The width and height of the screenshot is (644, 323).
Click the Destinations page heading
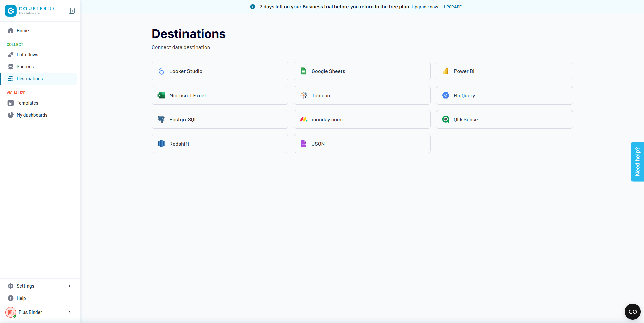click(189, 34)
